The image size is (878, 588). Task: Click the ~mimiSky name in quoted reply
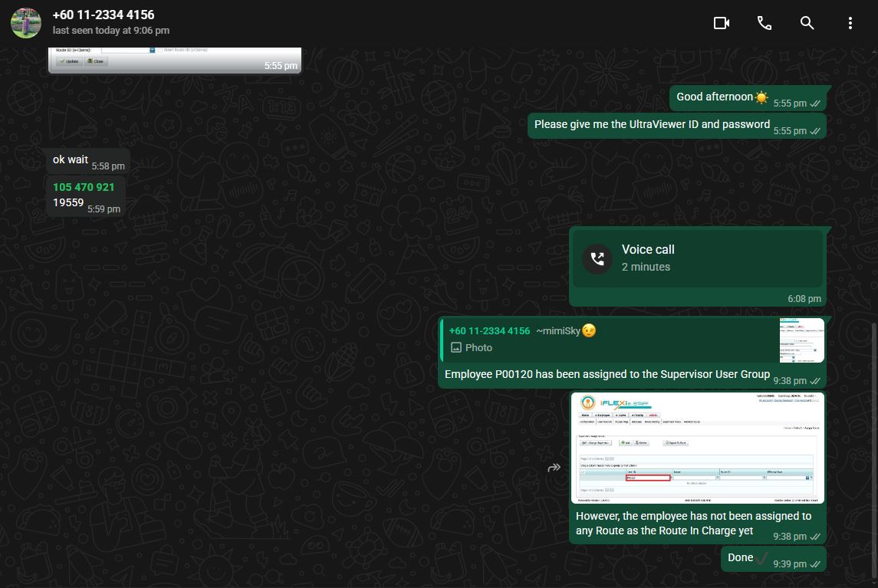tap(566, 331)
